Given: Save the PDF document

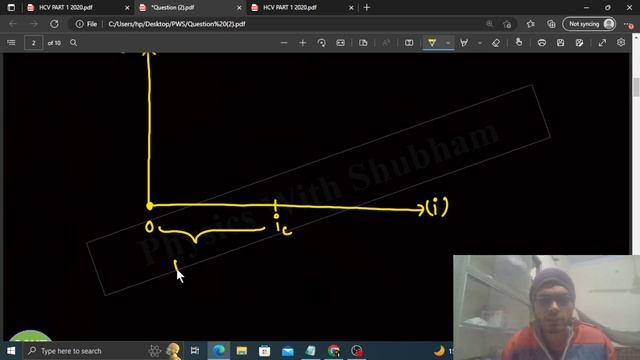Looking at the screenshot, I should tap(560, 43).
